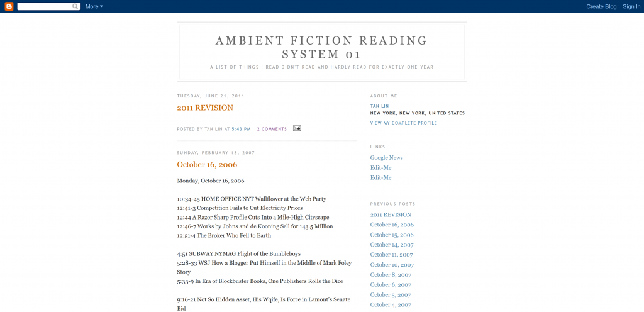Viewport: 644px width, 312px height.
Task: Click Sign In in top bar
Action: point(631,6)
